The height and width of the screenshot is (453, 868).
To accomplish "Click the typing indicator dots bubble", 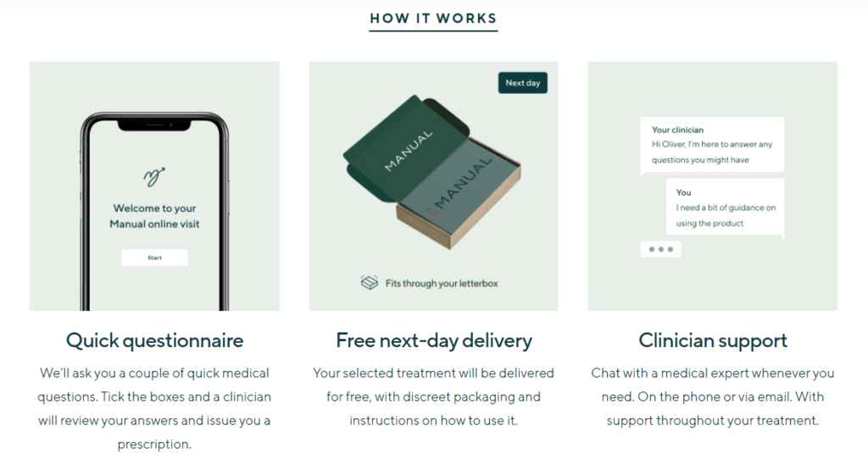I will click(x=660, y=249).
